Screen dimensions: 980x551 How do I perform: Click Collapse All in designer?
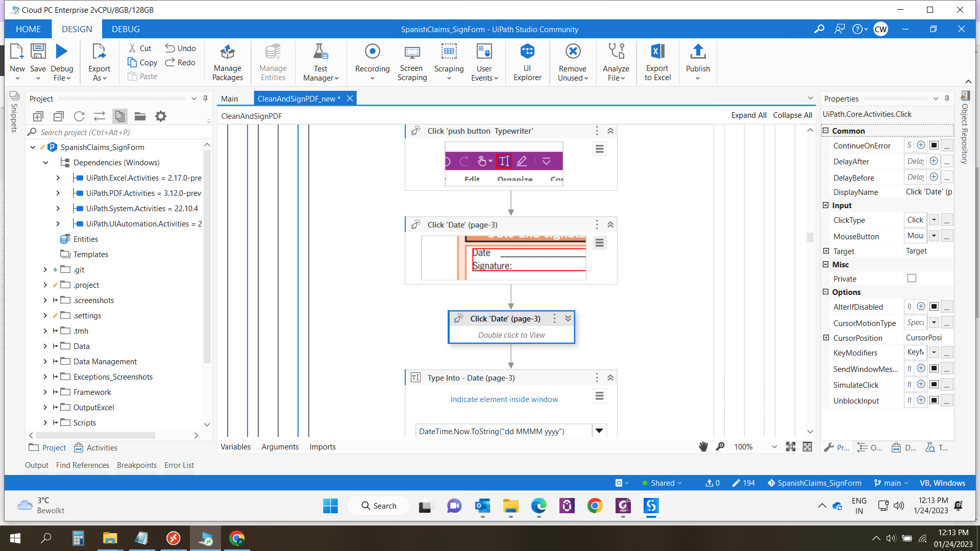[x=792, y=115]
